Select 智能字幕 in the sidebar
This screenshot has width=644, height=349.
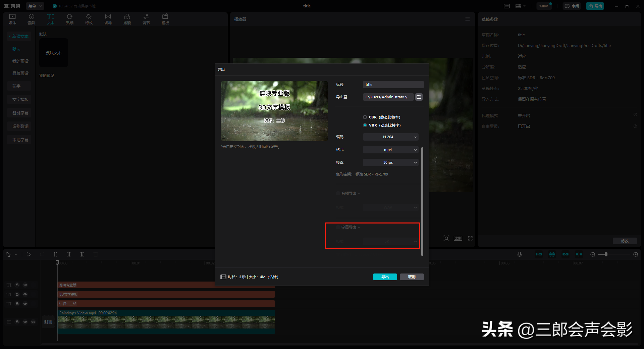coord(19,113)
